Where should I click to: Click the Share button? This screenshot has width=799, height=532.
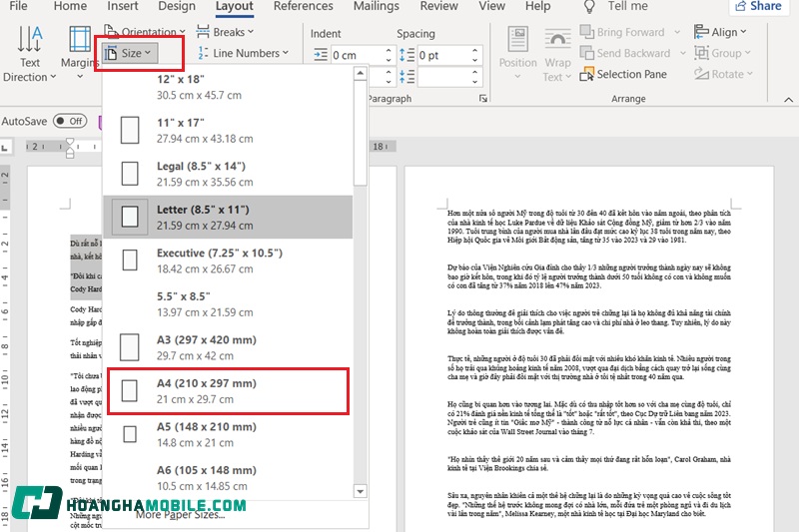758,6
